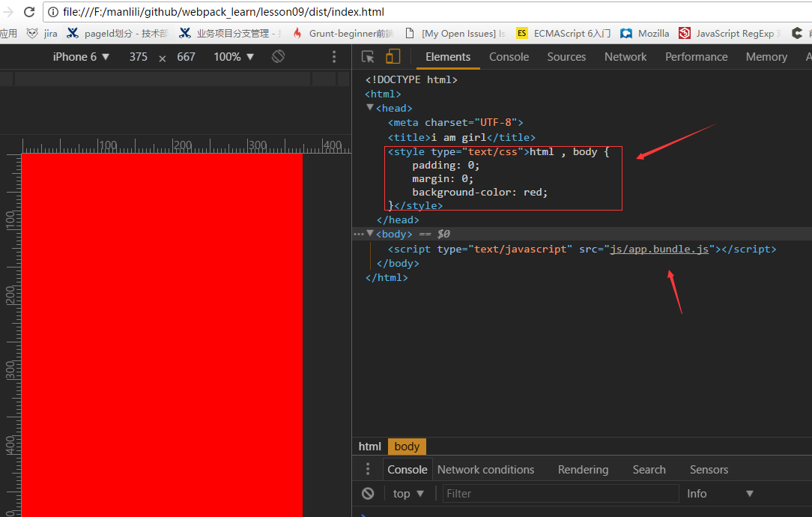View site information icon in address bar
Screen dimensions: 812x517
click(53, 12)
